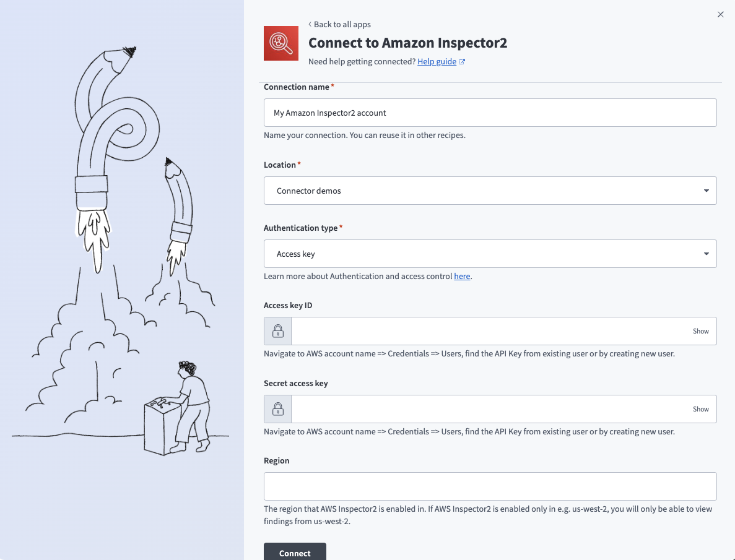Click the X to dismiss the connection panel
This screenshot has height=560, width=735.
pos(720,14)
